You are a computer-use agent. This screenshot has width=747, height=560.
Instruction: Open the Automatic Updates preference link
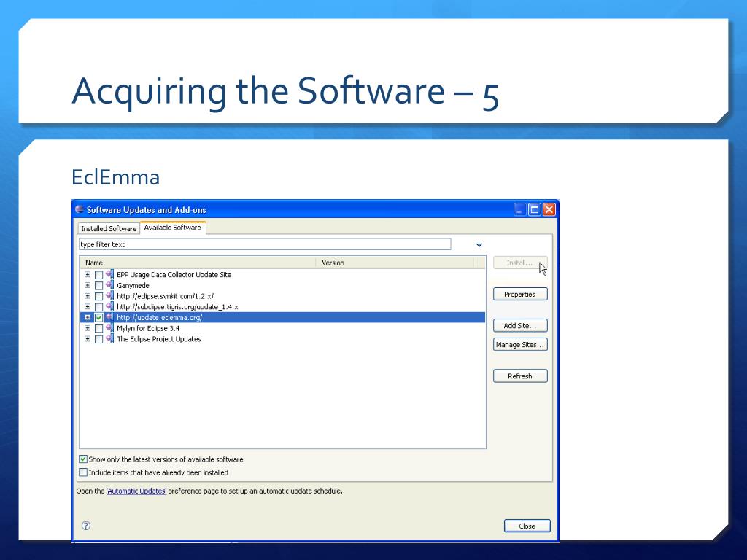tap(136, 491)
